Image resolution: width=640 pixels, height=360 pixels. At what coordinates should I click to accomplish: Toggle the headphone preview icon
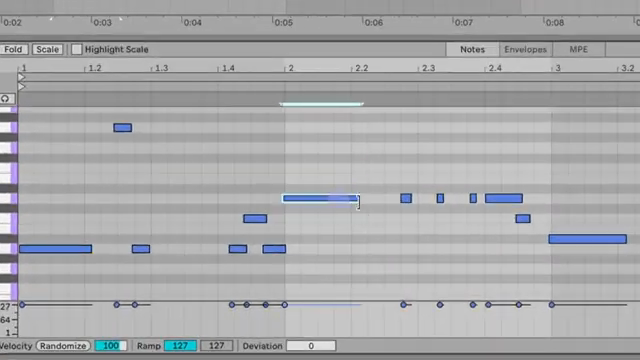tap(6, 98)
